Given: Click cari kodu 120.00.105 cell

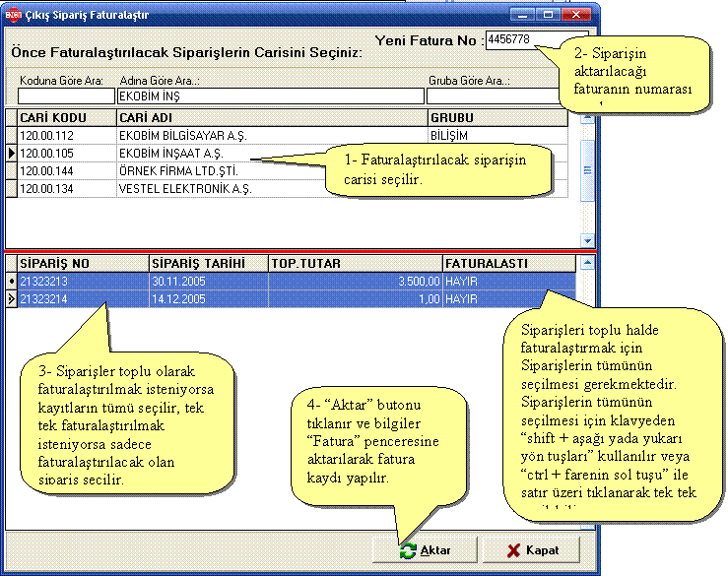Looking at the screenshot, I should pyautogui.click(x=66, y=154).
